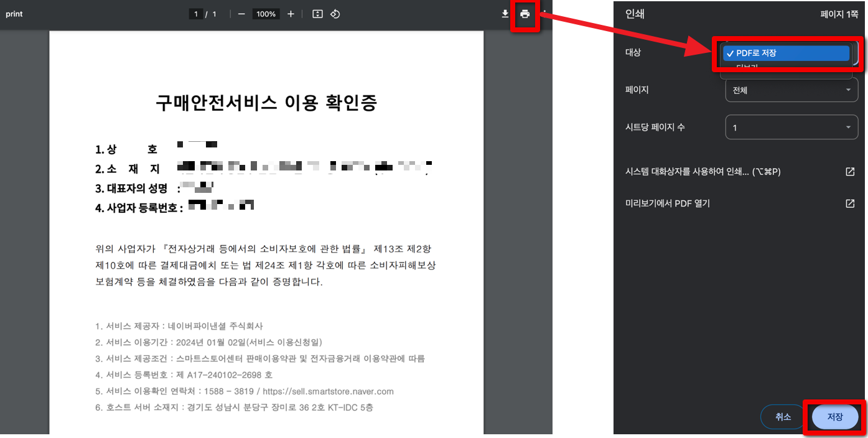Click the external link icon beside 미리보기에서 PDF 열기
The width and height of the screenshot is (868, 438).
pyautogui.click(x=850, y=203)
